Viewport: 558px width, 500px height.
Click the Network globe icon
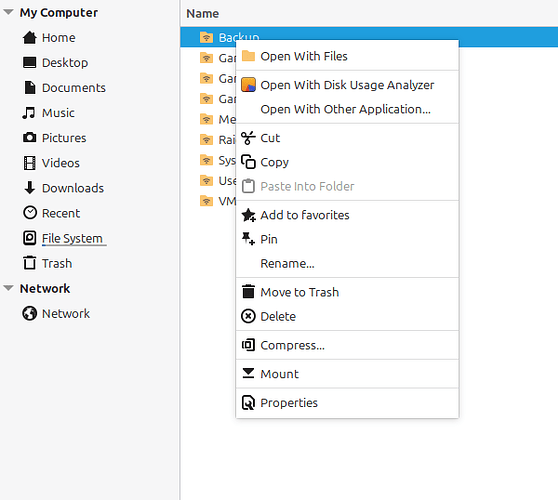coord(30,314)
